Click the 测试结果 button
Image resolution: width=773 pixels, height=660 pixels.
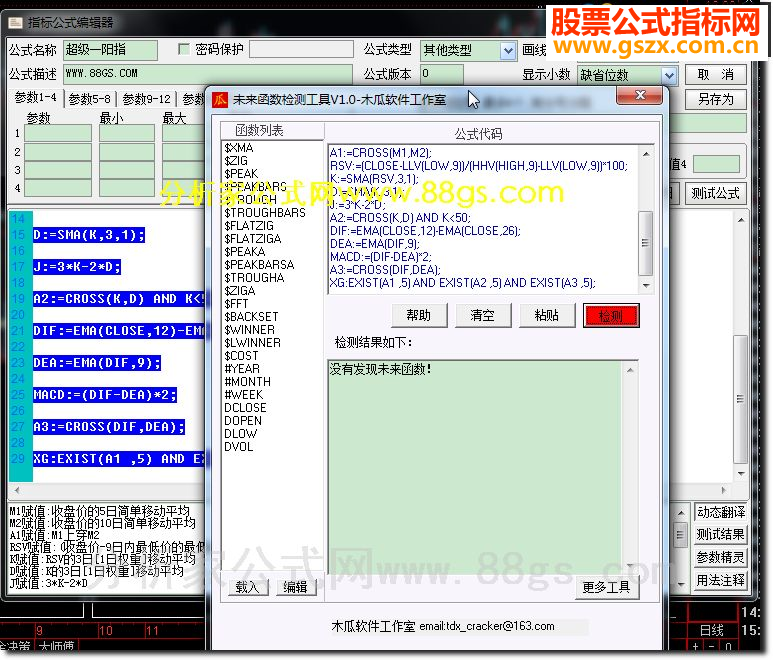[x=721, y=535]
